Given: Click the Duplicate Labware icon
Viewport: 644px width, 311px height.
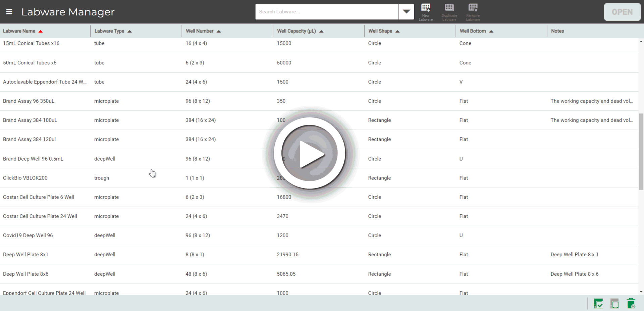Looking at the screenshot, I should 449,12.
